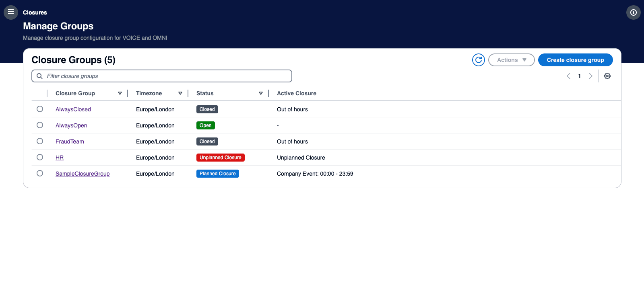Go to previous page of results
This screenshot has height=293, width=644.
tap(568, 76)
